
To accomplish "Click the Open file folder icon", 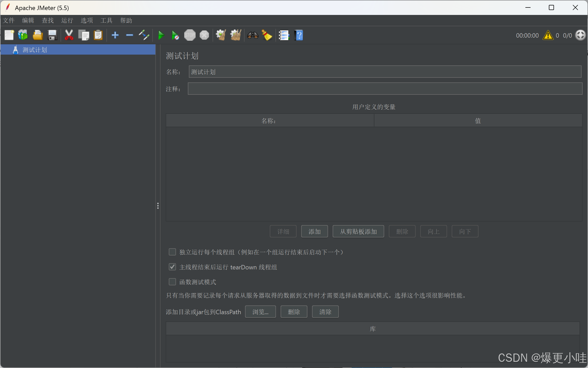I will pyautogui.click(x=38, y=35).
